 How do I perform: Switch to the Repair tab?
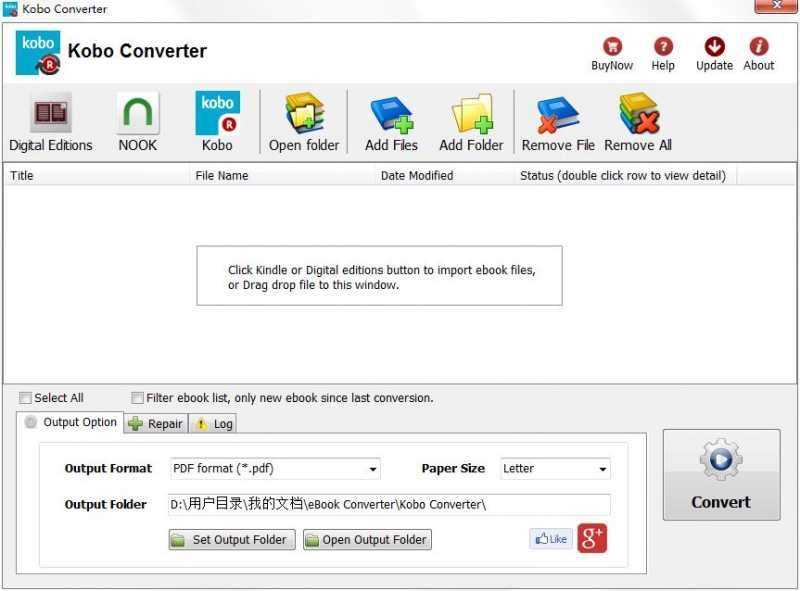click(x=155, y=423)
